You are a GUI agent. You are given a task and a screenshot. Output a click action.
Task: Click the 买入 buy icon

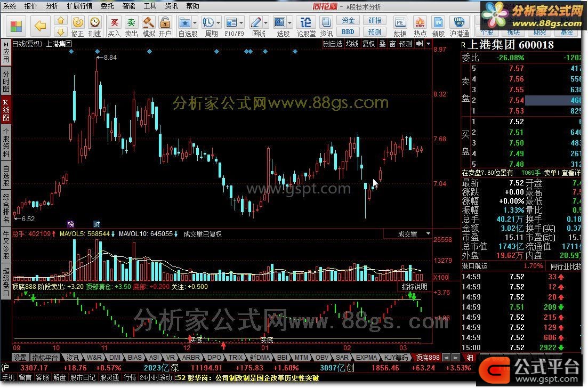pos(114,26)
